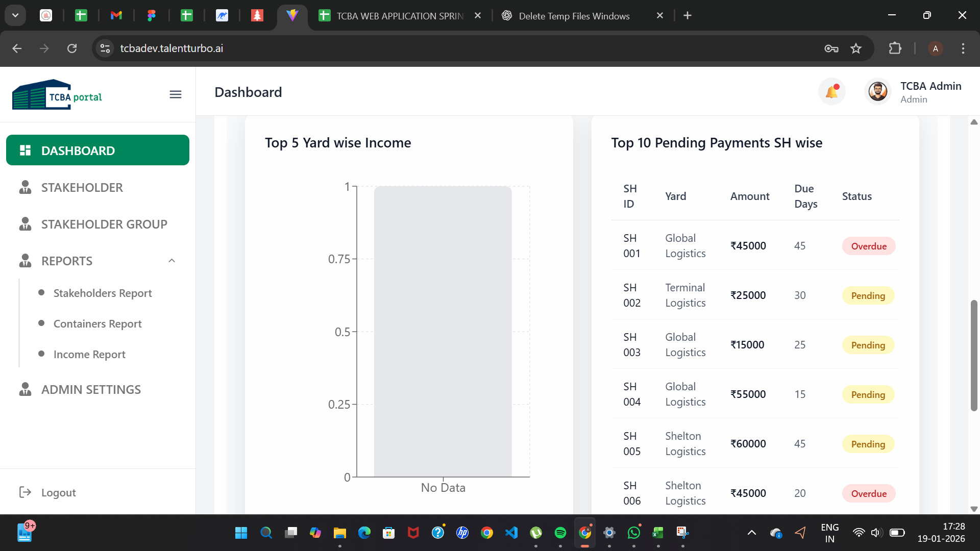The width and height of the screenshot is (980, 551).
Task: Click the TCBA portal logo
Action: pos(57,95)
